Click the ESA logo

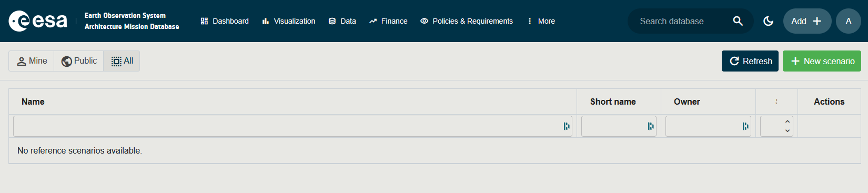(38, 21)
